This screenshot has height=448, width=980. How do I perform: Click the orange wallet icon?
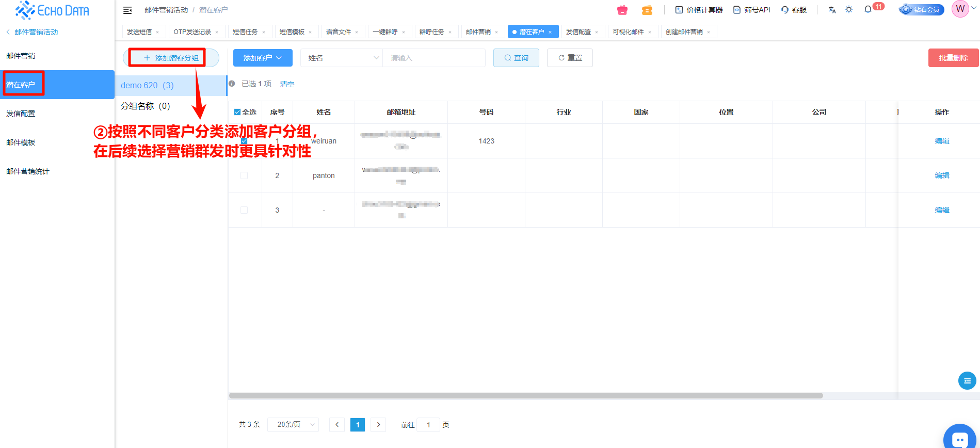coord(647,10)
